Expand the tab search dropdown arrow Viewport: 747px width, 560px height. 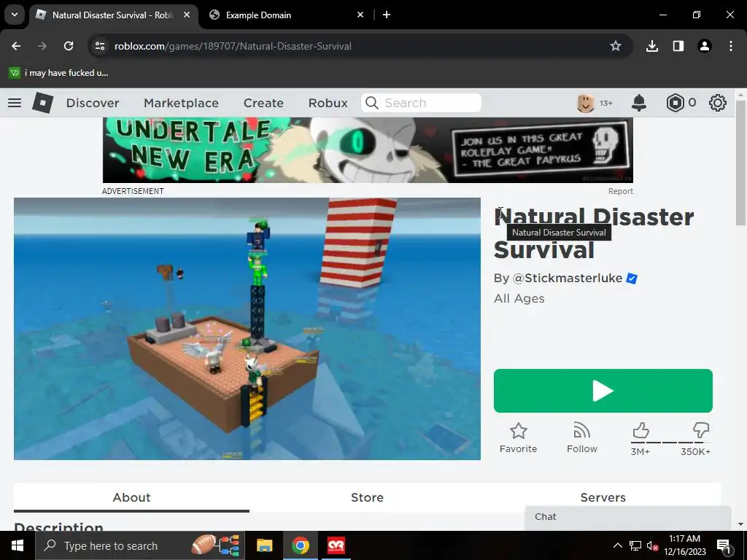[15, 15]
